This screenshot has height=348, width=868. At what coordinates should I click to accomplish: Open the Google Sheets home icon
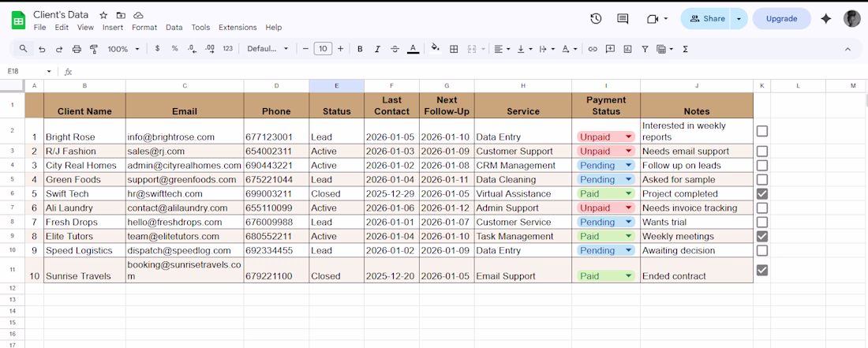coord(18,21)
